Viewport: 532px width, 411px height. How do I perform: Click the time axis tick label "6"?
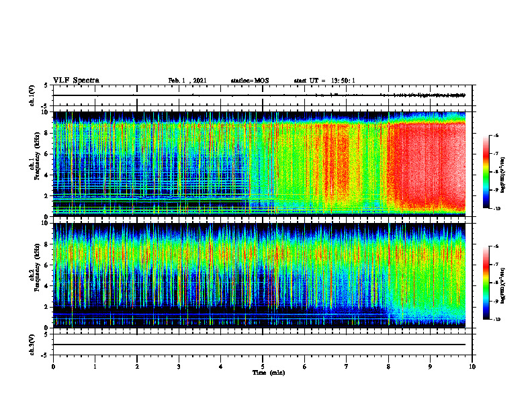click(305, 367)
